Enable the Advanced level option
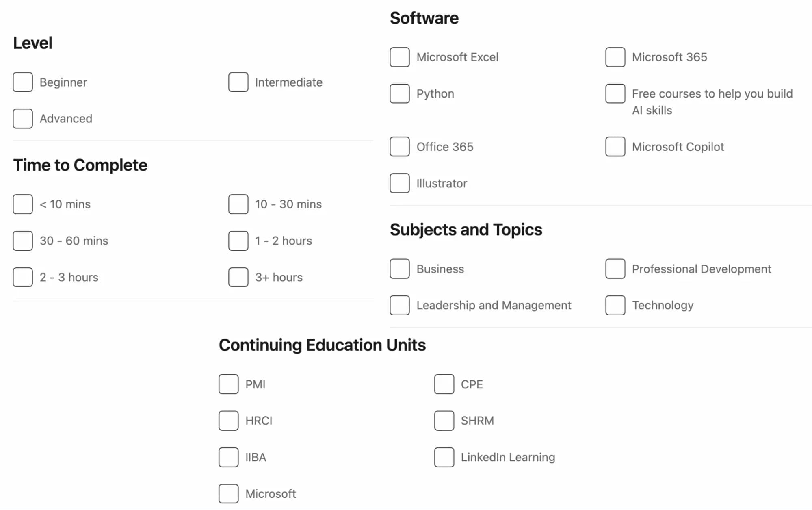 click(22, 119)
